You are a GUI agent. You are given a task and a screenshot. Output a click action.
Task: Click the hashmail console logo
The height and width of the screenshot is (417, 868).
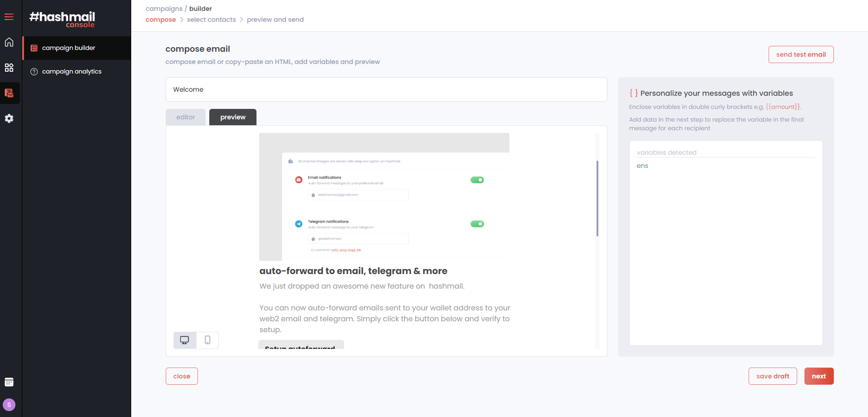[62, 20]
